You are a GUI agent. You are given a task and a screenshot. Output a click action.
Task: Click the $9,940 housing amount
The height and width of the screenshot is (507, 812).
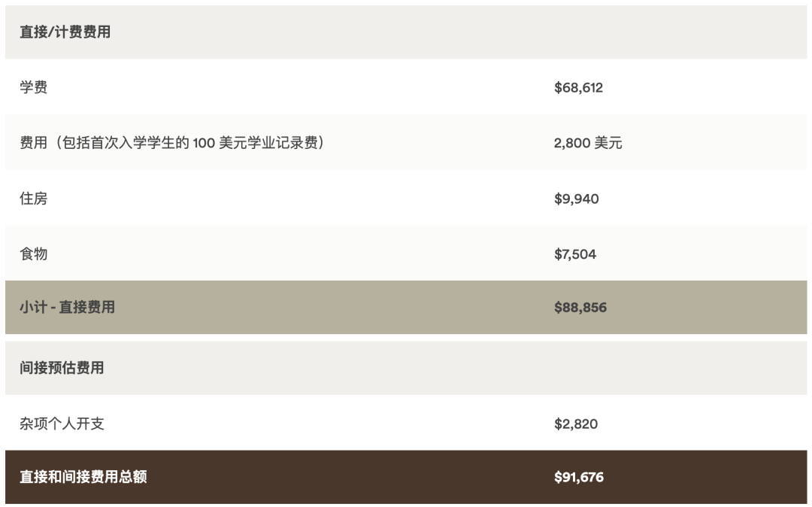point(577,199)
